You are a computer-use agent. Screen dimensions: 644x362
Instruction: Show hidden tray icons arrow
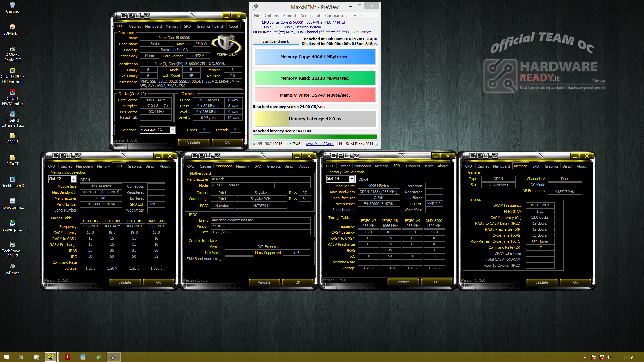point(585,357)
